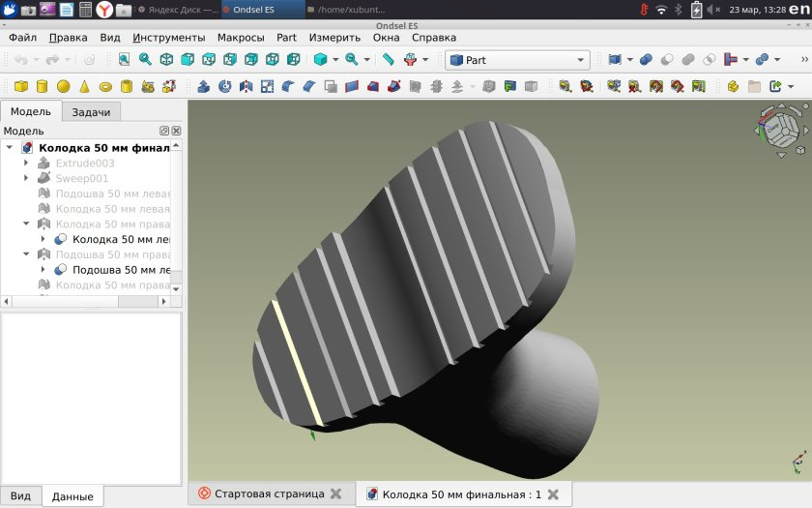Click the navigation cube in viewport
The image size is (812, 508).
(781, 129)
